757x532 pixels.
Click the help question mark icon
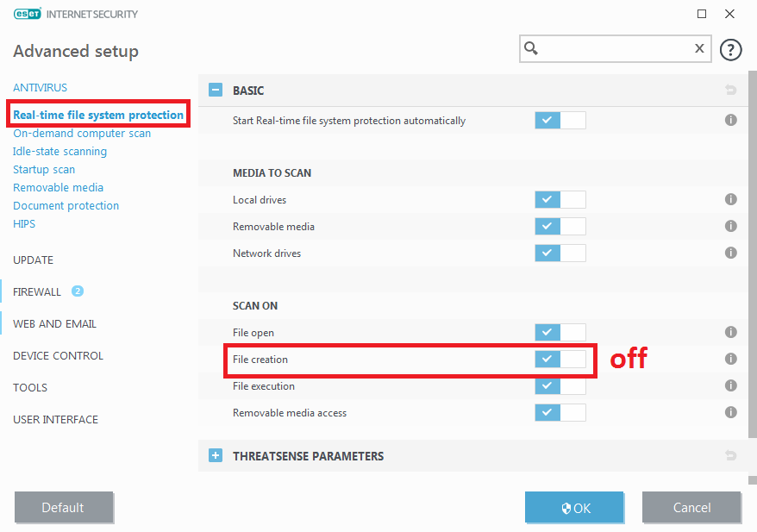click(730, 50)
